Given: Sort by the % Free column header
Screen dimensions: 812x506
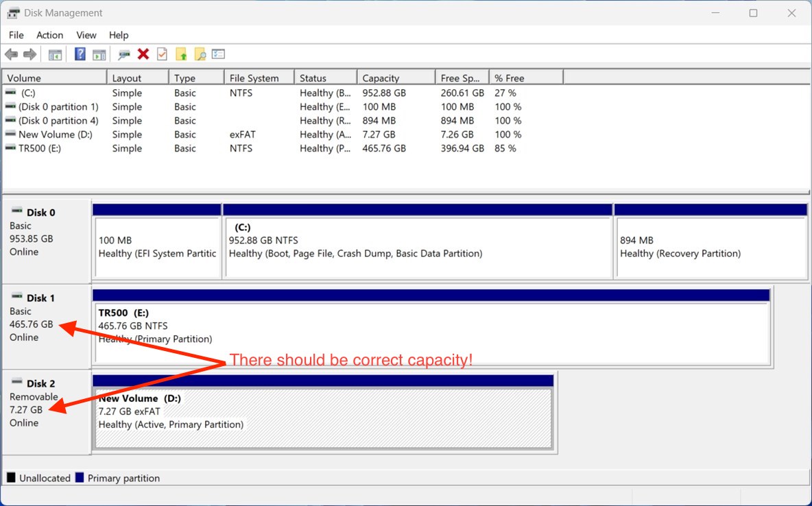Looking at the screenshot, I should [x=526, y=77].
